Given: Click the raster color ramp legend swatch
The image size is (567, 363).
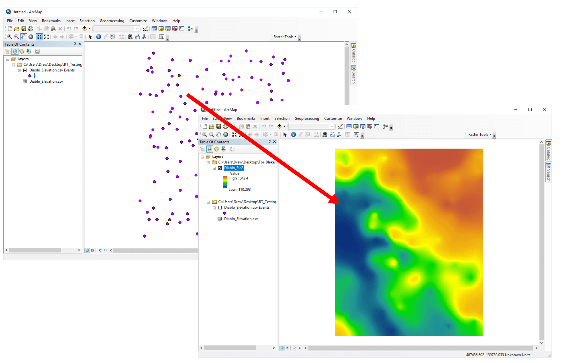Looking at the screenshot, I should pos(225,182).
